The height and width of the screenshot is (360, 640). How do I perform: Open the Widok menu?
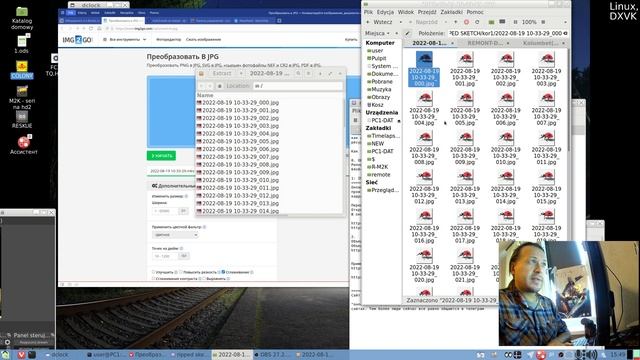(406, 12)
